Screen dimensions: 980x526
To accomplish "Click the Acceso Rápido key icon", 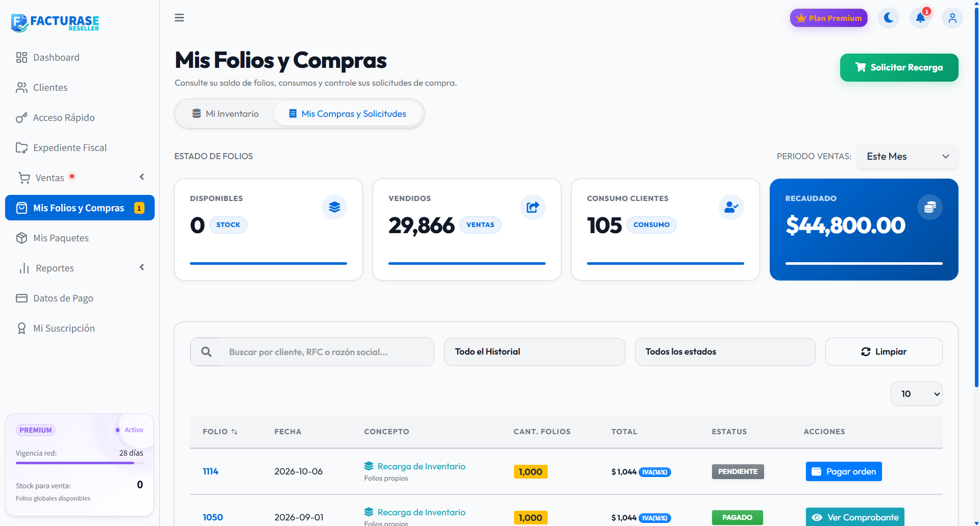I will click(21, 117).
